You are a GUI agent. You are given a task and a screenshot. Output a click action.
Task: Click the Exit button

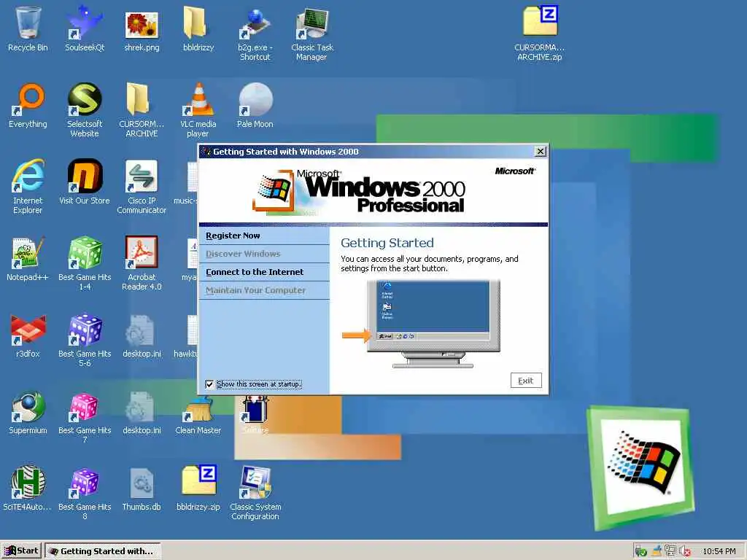coord(526,381)
